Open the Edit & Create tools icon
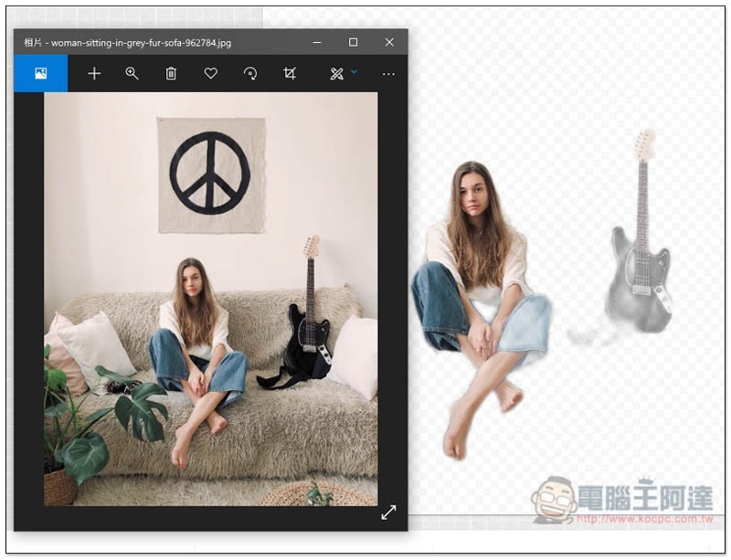Image resolution: width=731 pixels, height=560 pixels. click(336, 74)
